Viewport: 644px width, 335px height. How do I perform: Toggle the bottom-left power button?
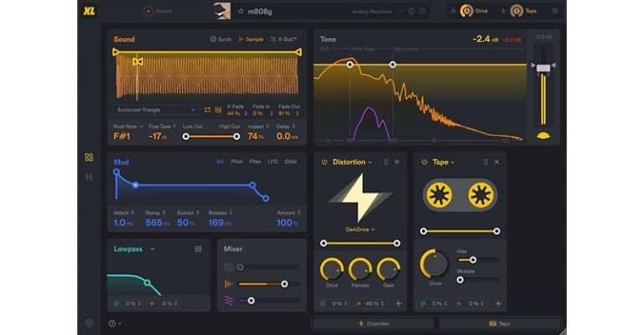point(112,323)
